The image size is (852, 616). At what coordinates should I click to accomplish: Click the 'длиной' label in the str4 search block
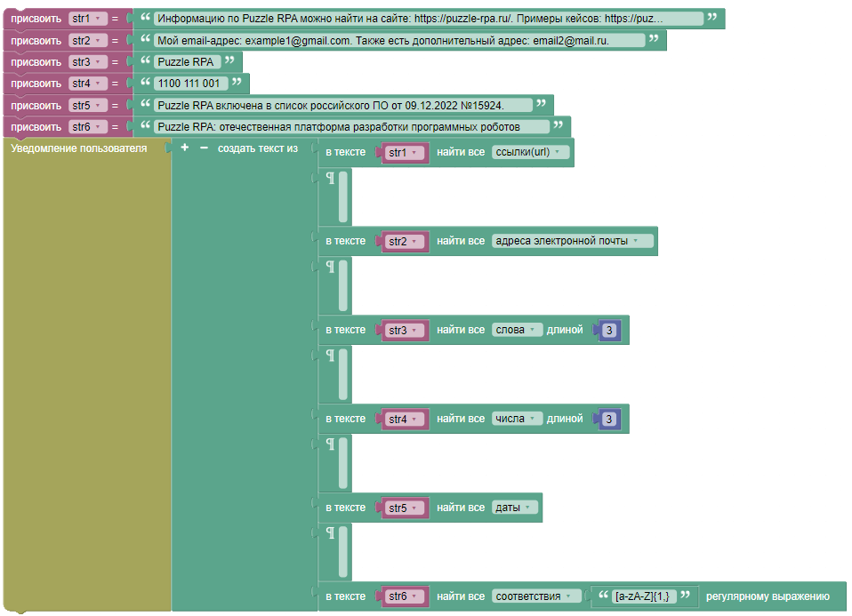coord(565,419)
